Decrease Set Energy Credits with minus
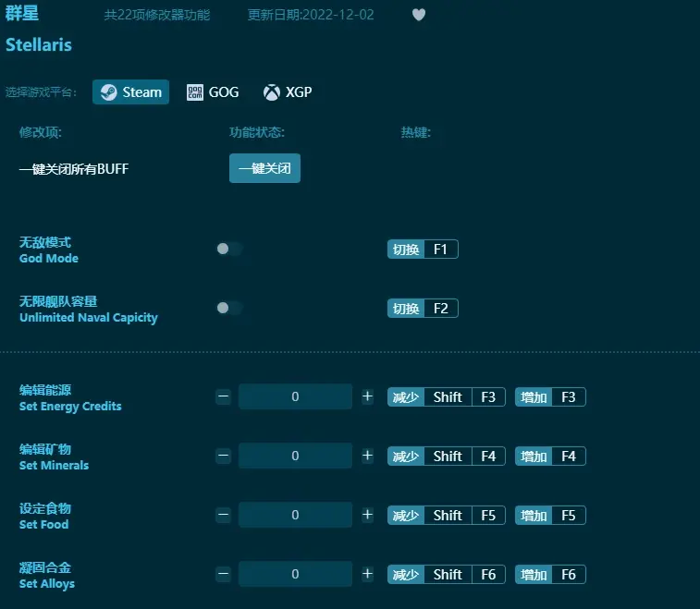The image size is (700, 609). coord(223,396)
